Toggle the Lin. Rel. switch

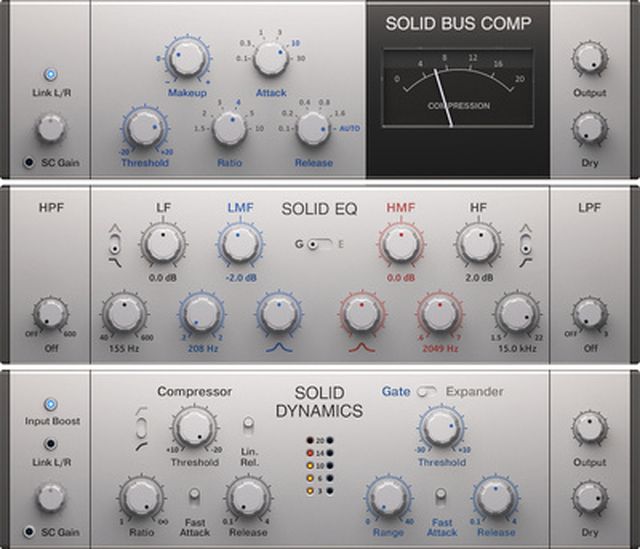point(248,424)
